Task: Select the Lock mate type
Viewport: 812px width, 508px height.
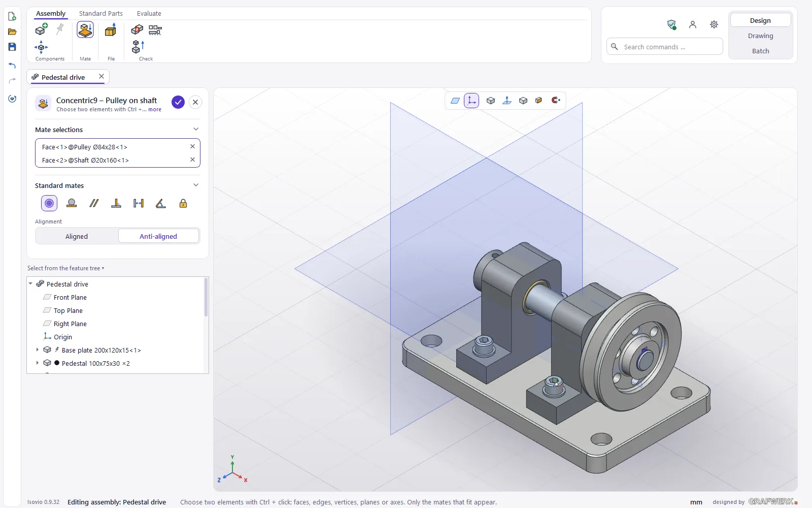Action: [x=183, y=203]
